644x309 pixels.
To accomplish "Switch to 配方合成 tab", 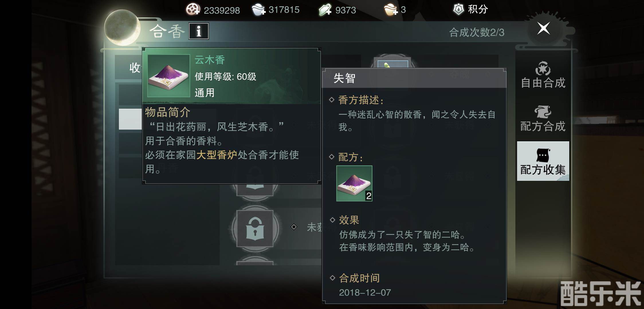I will pos(543,118).
